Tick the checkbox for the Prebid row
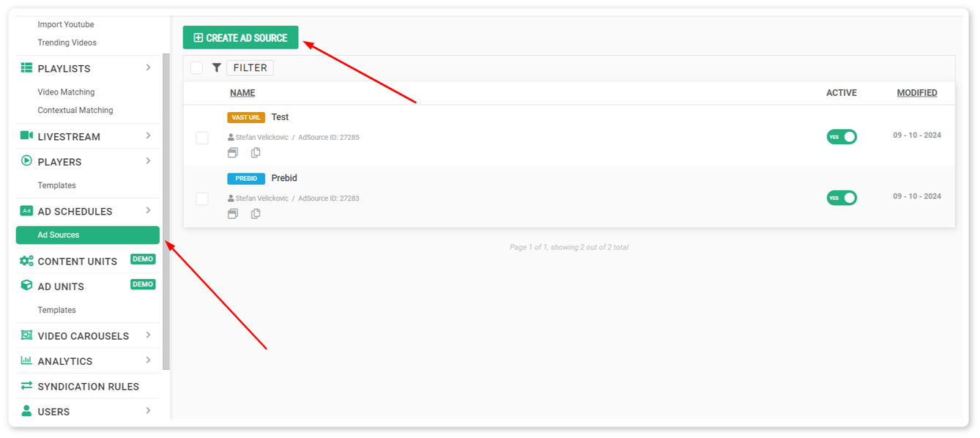The width and height of the screenshot is (980, 438). coord(202,198)
